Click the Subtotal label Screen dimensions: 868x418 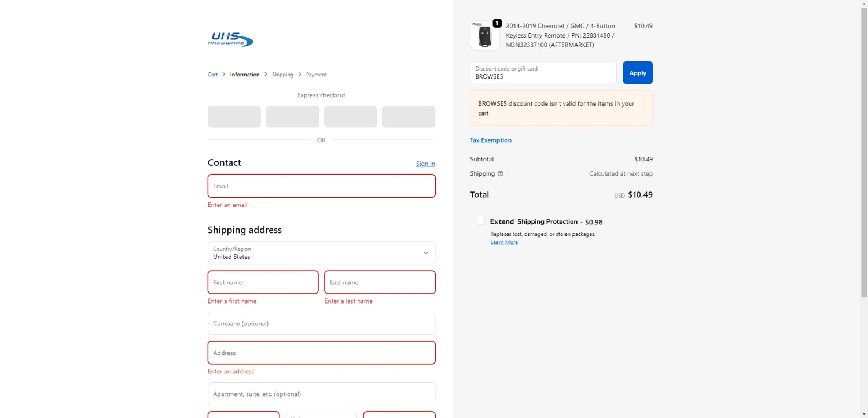(482, 159)
